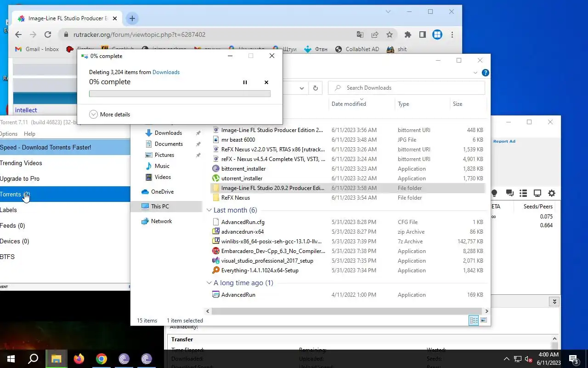The width and height of the screenshot is (588, 368).
Task: Collapse the A long time ago (1) group
Action: (209, 283)
